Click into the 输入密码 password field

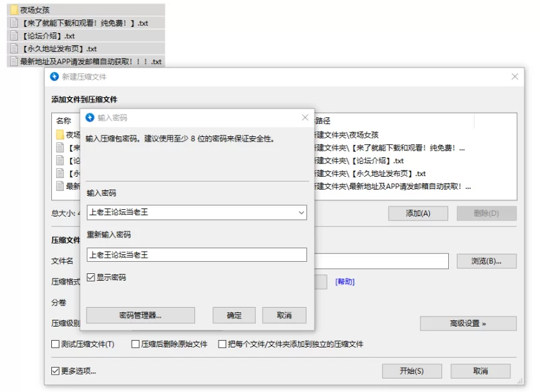[x=197, y=213]
